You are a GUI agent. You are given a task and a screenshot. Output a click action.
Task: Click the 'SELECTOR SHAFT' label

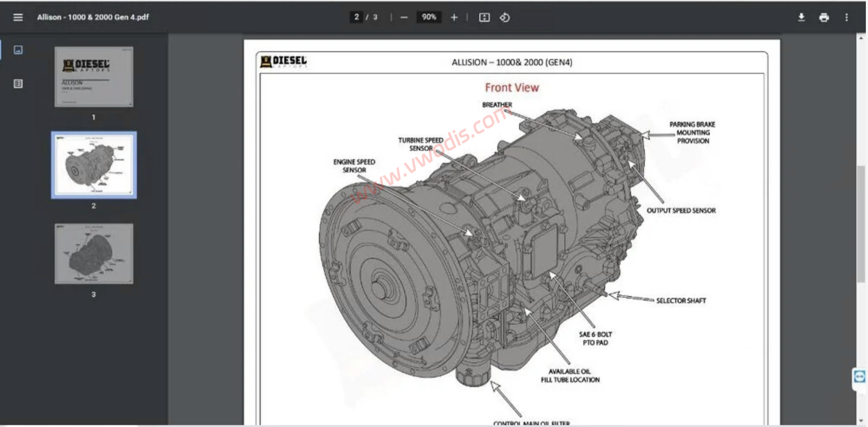[x=681, y=300]
